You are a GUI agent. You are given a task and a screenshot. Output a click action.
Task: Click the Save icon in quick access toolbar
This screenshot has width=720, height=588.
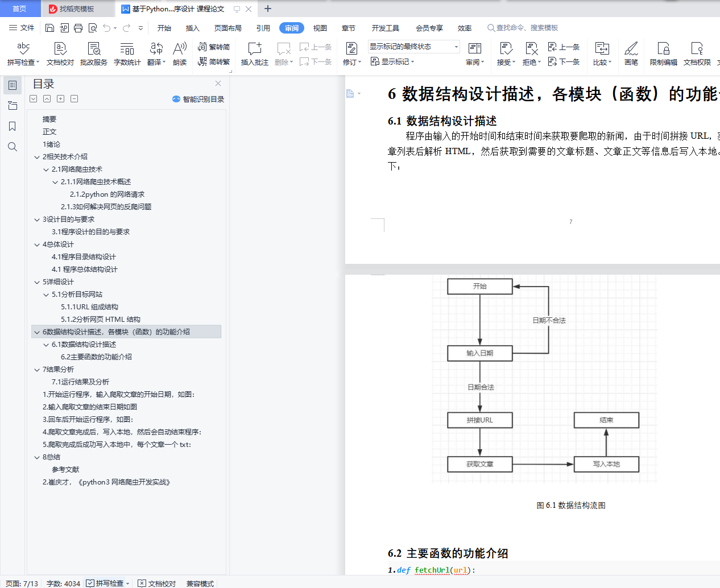click(x=49, y=28)
